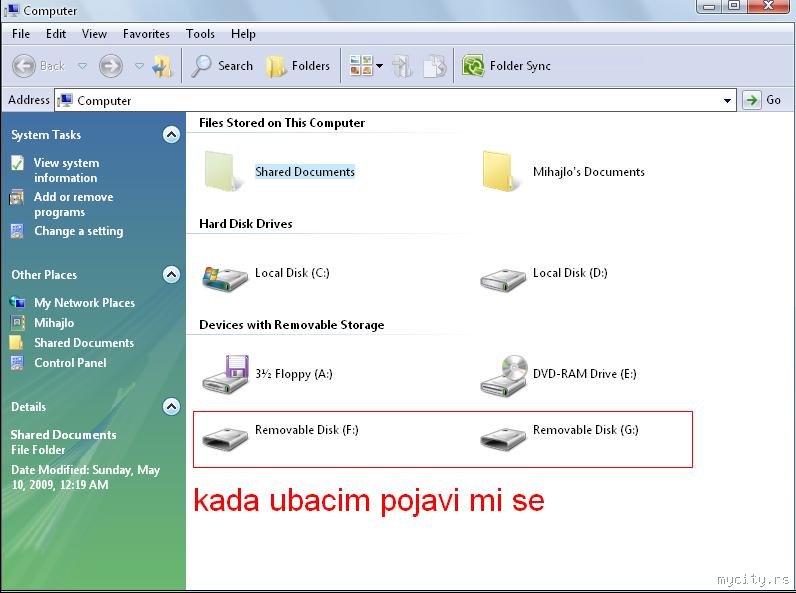Click View system information link
The width and height of the screenshot is (796, 593).
coord(66,171)
